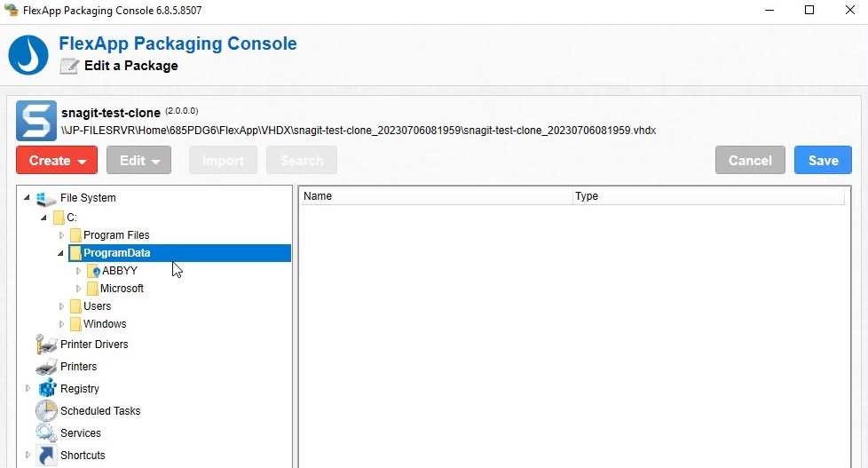Viewport: 868px width, 468px height.
Task: Click the Snagit package icon
Action: 36,121
